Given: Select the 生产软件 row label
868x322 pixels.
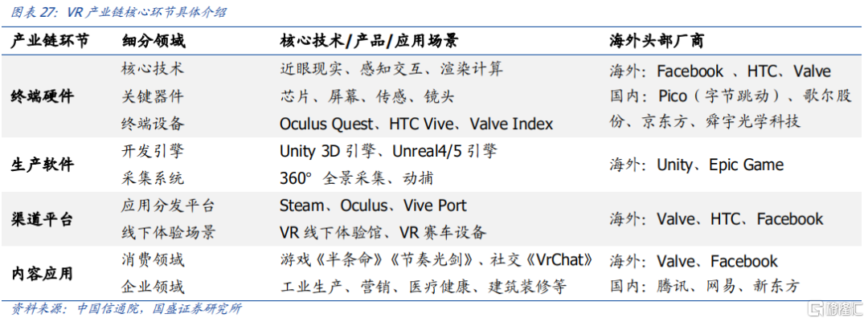Looking at the screenshot, I should click(42, 165).
